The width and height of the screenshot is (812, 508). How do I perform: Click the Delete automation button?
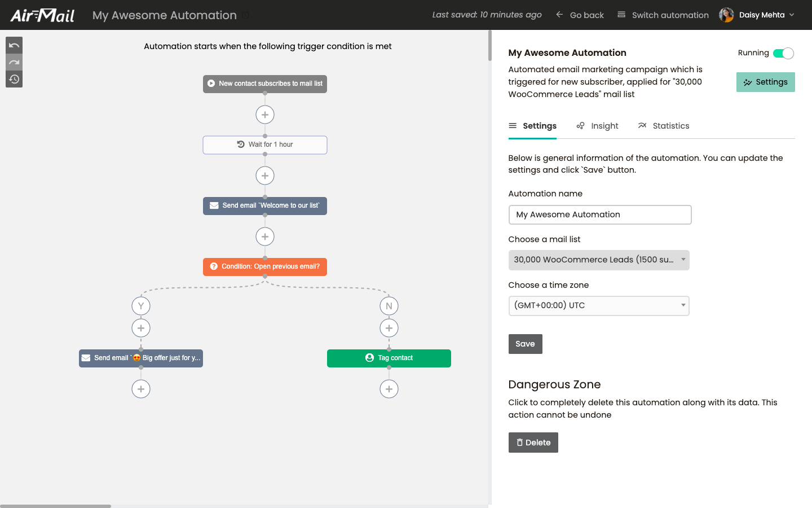tap(533, 443)
